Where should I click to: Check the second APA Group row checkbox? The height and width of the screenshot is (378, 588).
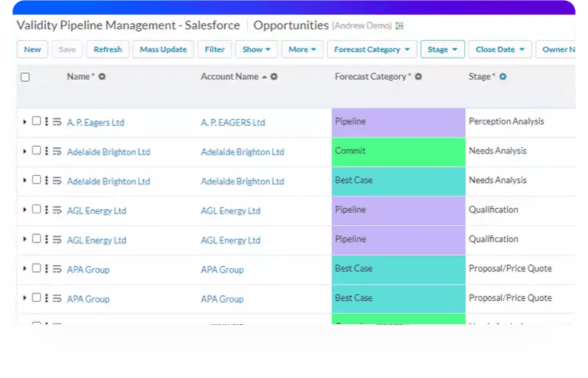pos(36,297)
